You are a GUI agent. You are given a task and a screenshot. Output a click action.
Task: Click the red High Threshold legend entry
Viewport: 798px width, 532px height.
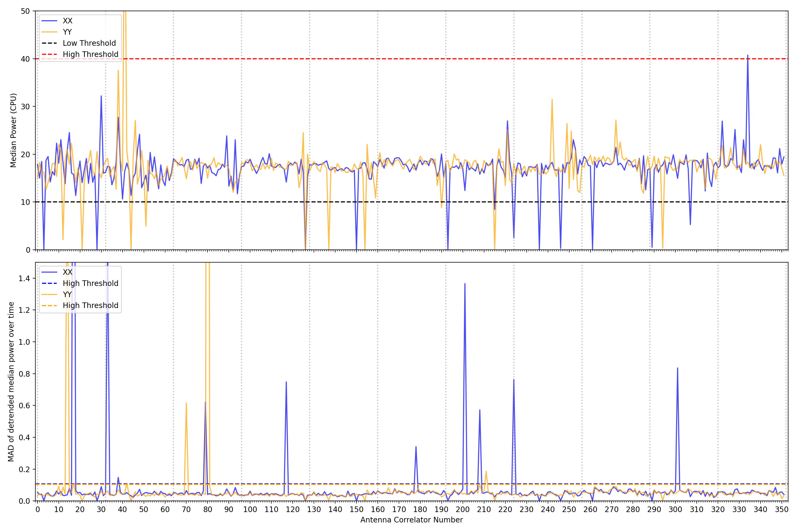[x=90, y=54]
